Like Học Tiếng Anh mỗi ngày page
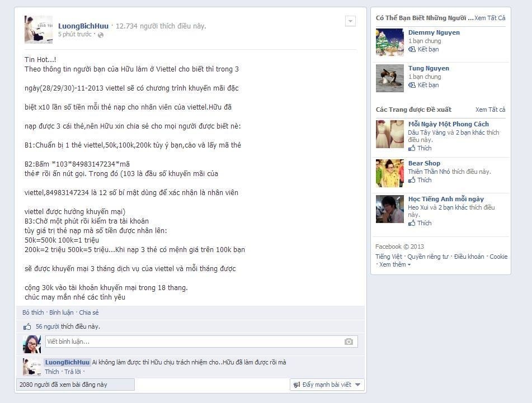The height and width of the screenshot is (403, 532). 420,223
